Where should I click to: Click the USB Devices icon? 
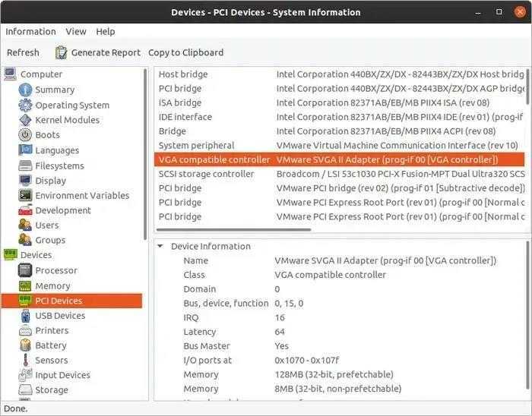point(25,316)
